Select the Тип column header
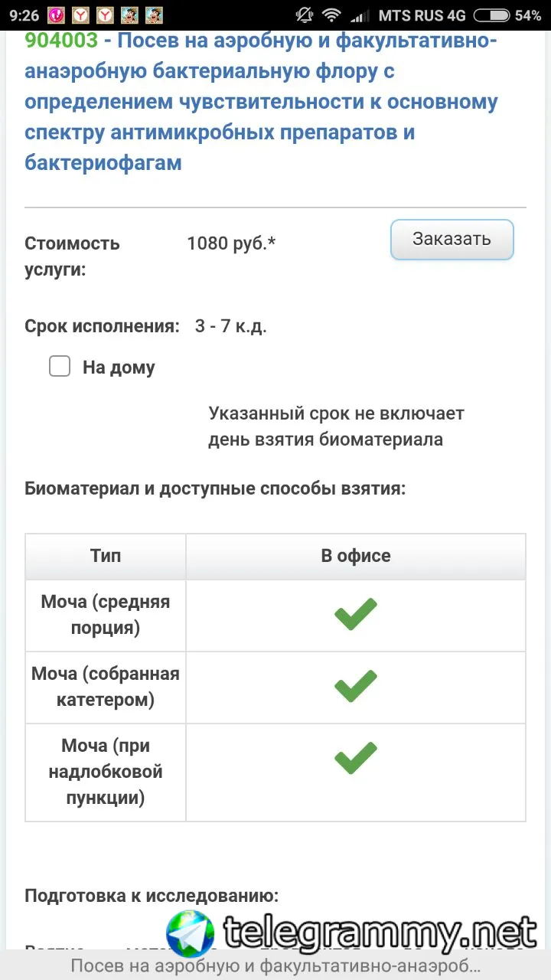551x980 pixels. click(x=106, y=556)
